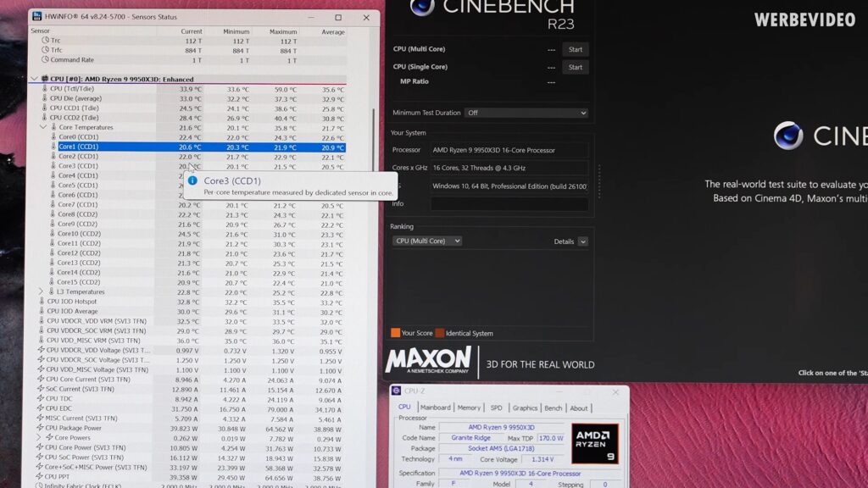Image resolution: width=868 pixels, height=488 pixels.
Task: Click the Maximum column header in HWiNFO
Action: pos(283,31)
